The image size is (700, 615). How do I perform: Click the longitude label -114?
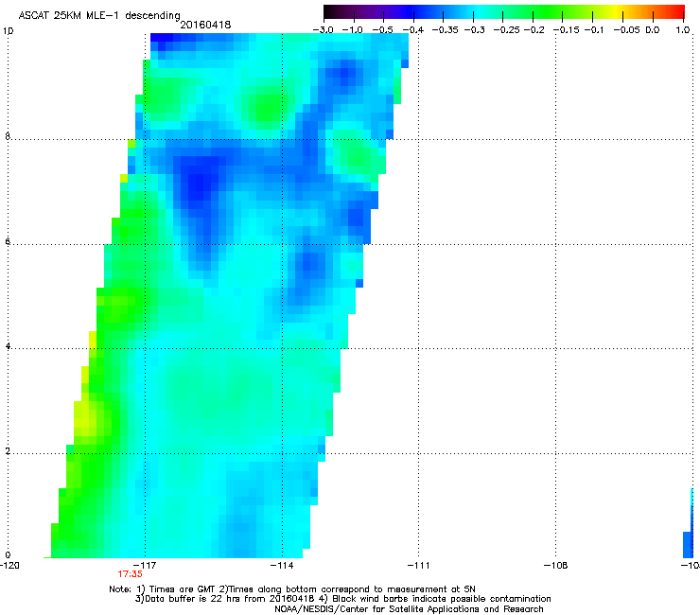pyautogui.click(x=282, y=566)
